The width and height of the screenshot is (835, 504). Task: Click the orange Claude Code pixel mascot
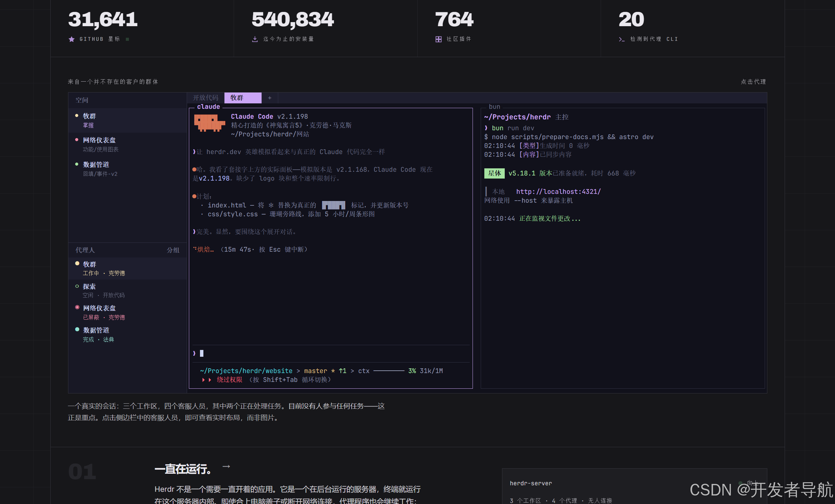click(x=210, y=123)
